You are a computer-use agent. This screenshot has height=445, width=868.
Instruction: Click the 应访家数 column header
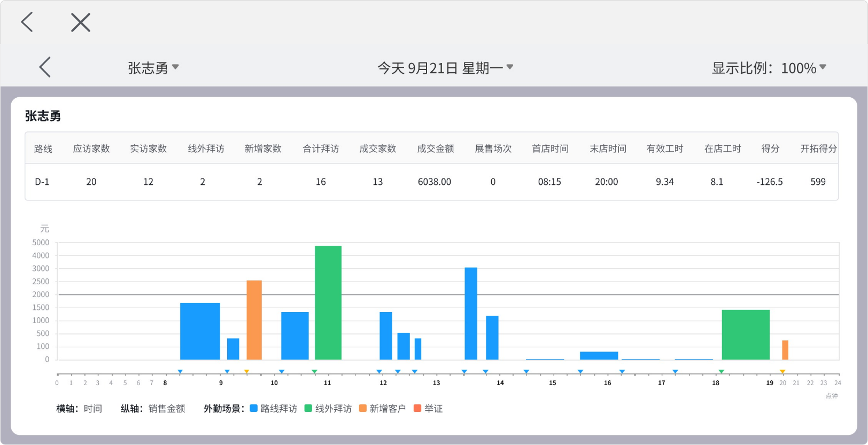(91, 149)
